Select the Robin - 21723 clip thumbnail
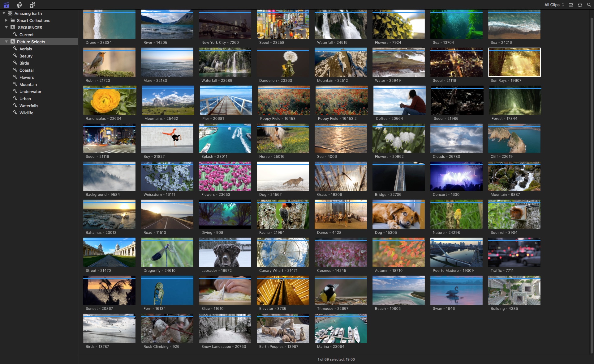 tap(109, 62)
